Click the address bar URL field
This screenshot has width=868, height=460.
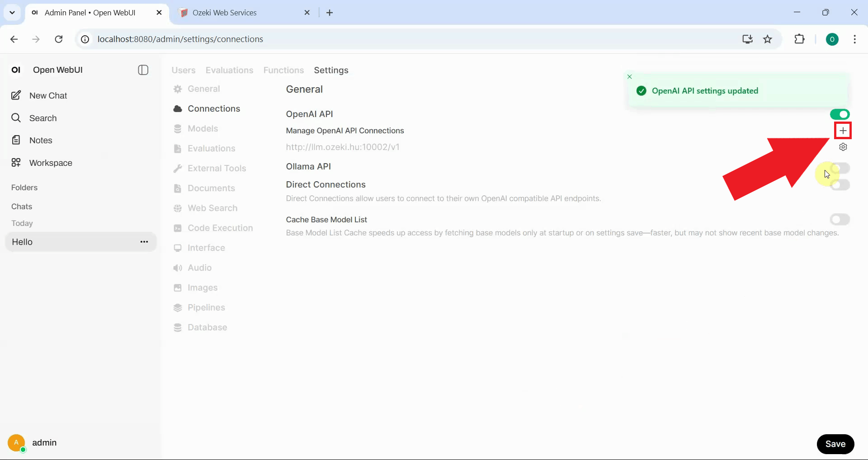(x=180, y=39)
